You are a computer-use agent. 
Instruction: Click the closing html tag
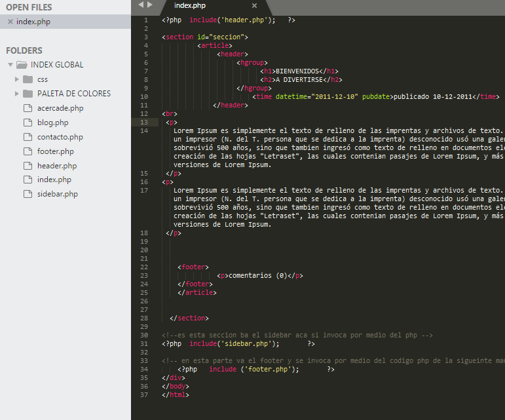click(175, 395)
